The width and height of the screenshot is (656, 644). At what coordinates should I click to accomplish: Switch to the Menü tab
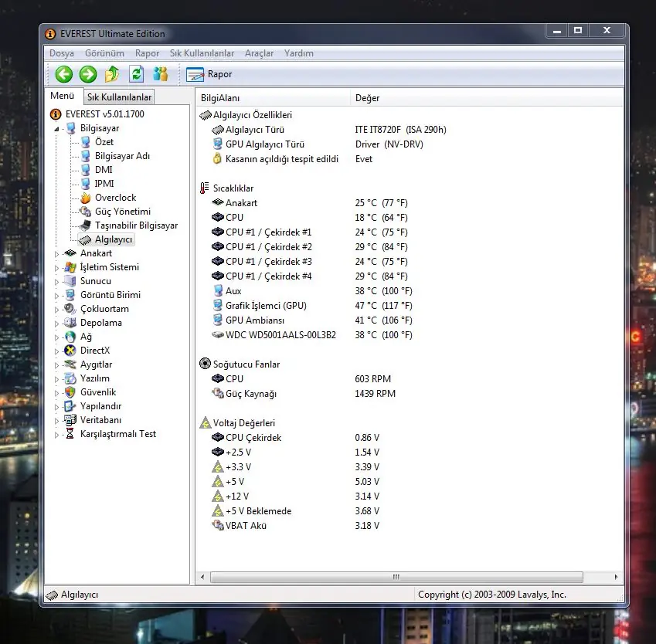tap(63, 96)
